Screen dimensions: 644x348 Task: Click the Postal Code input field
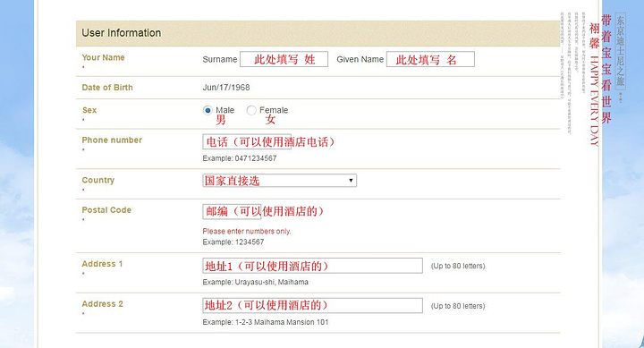tap(232, 212)
